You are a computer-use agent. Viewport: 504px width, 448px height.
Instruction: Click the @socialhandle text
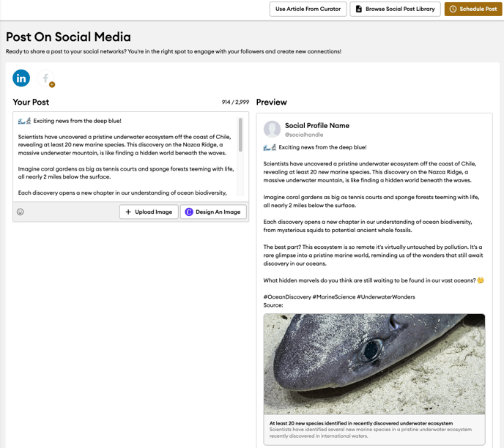(x=304, y=135)
